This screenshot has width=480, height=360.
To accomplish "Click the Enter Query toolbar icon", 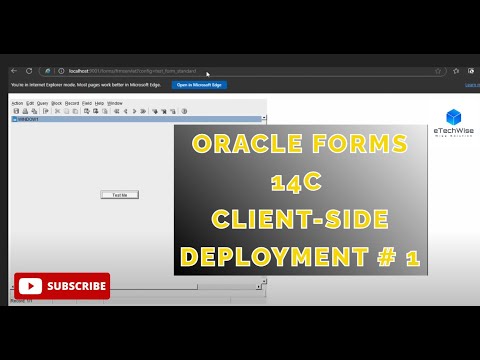I will (87, 111).
